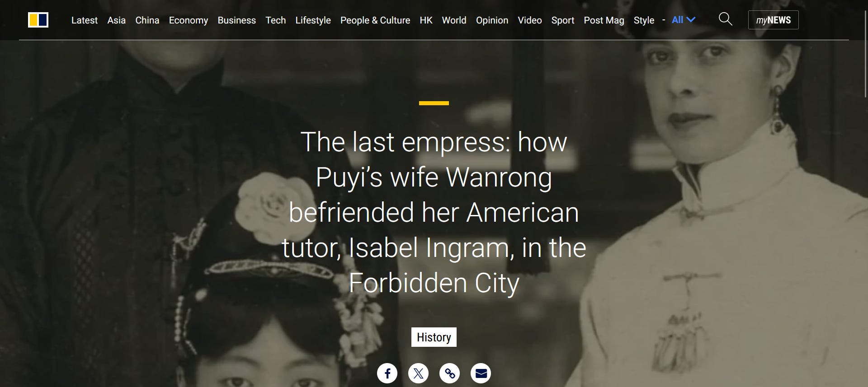Select the China section
Viewport: 868px width, 387px height.
147,20
